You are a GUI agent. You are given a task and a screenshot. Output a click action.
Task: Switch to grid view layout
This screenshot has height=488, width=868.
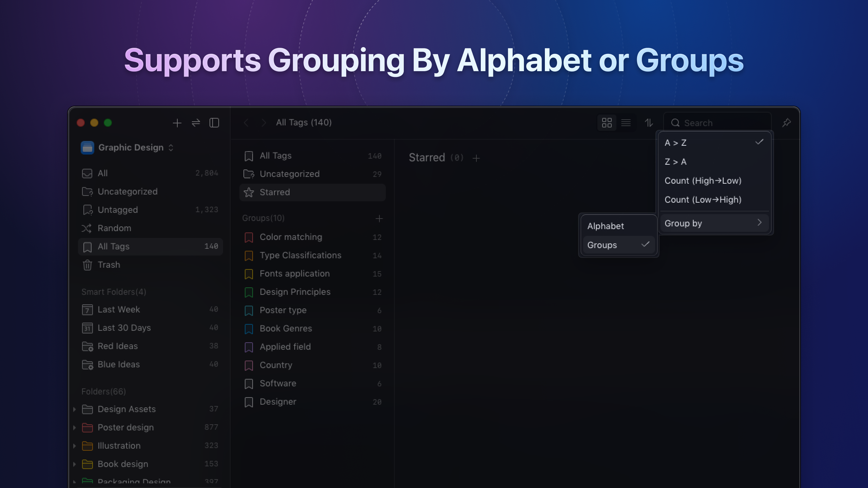click(x=607, y=123)
